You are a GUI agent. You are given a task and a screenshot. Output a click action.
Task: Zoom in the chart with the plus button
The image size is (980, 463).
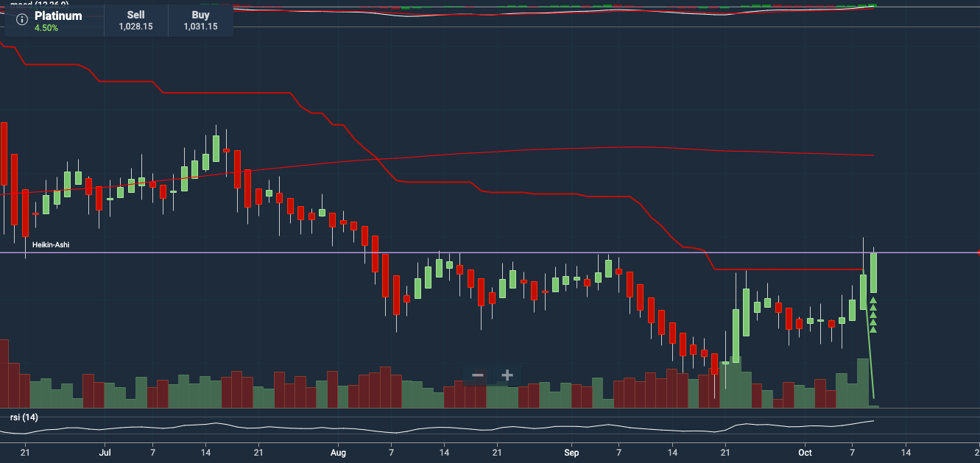pos(507,375)
